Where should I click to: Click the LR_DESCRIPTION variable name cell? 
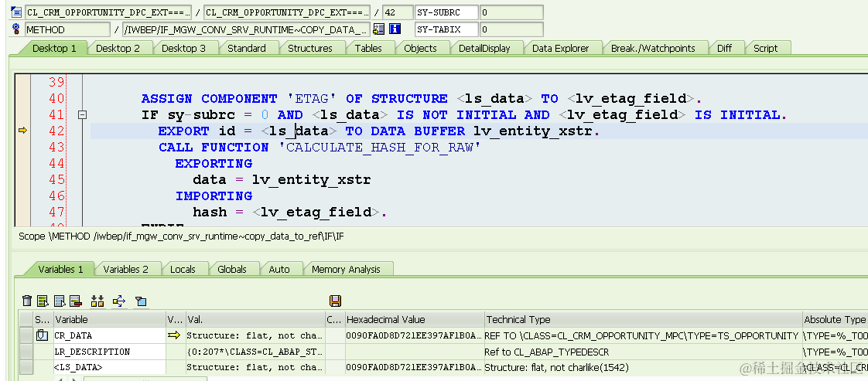110,352
